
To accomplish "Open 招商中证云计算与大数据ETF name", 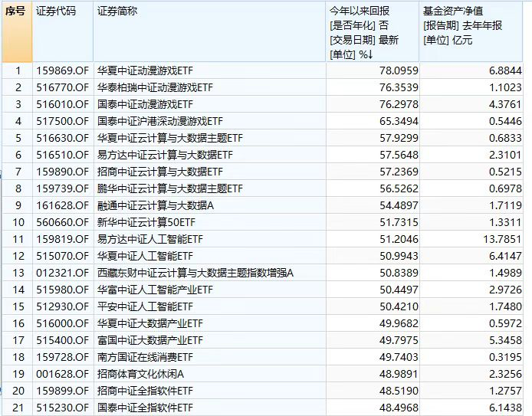I will tap(159, 172).
